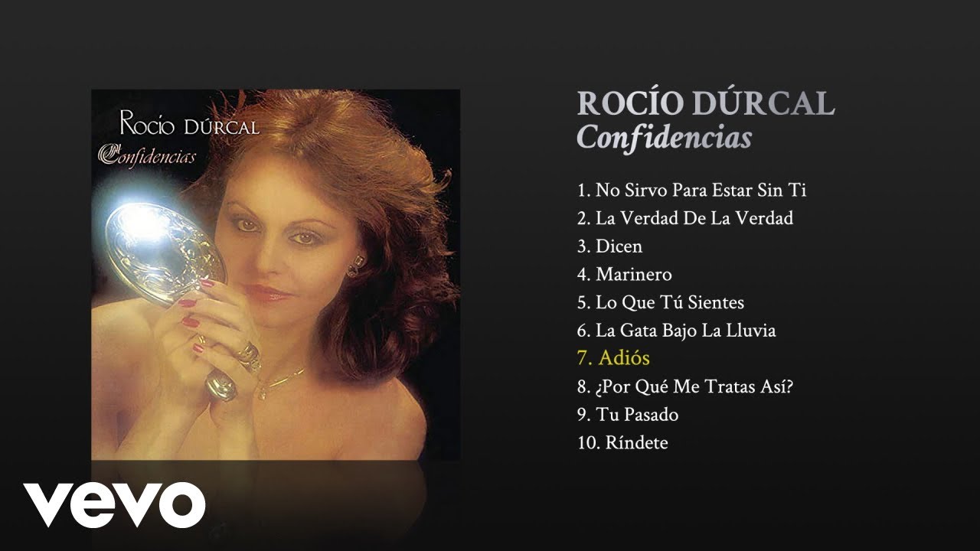Viewport: 980px width, 551px height.
Task: Click the Confidencias album title text
Action: 664,136
